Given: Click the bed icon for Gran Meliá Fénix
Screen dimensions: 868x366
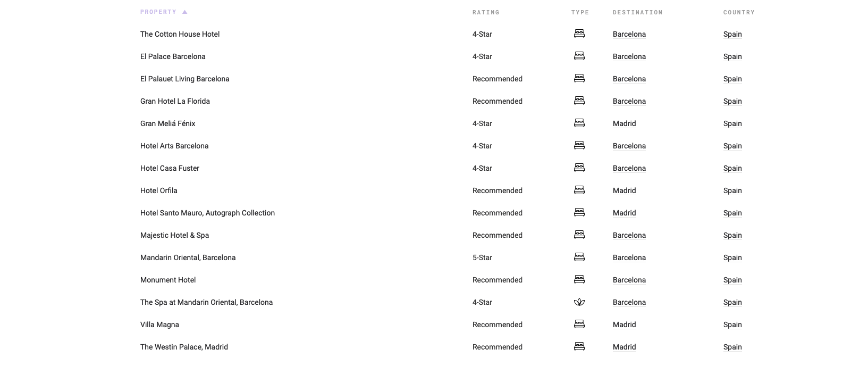Looking at the screenshot, I should [x=579, y=123].
